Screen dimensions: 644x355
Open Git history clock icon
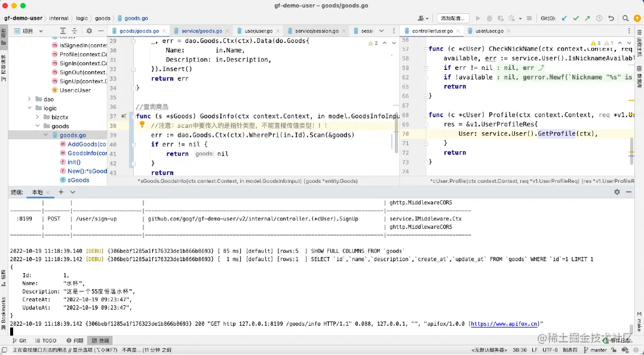[x=599, y=19]
